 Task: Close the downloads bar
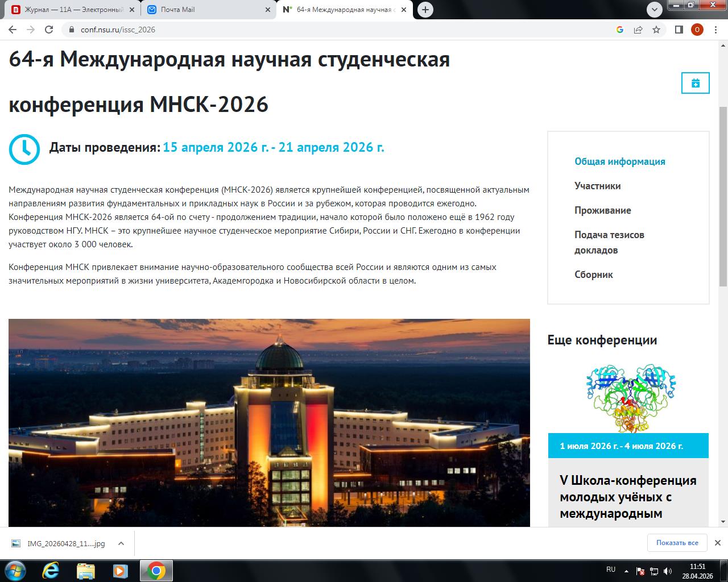click(717, 543)
